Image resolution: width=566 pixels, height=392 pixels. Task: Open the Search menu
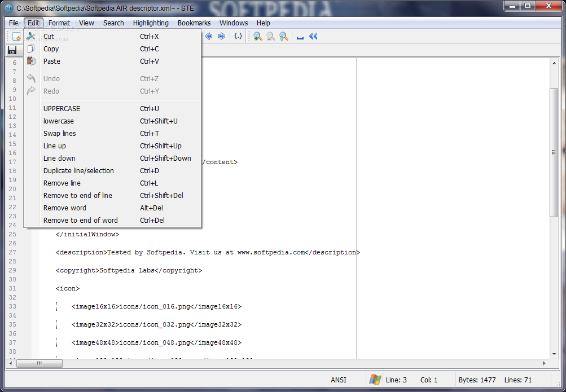tap(113, 23)
